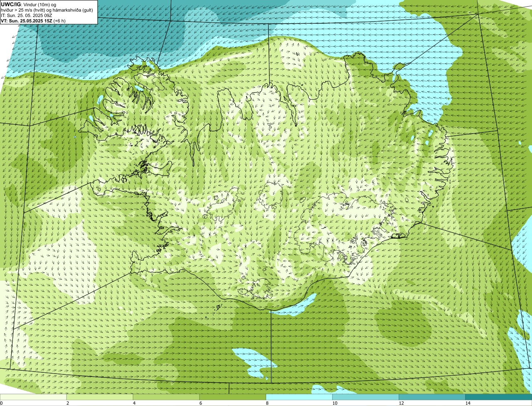Click the legend label '12'
532x406 pixels.
(x=401, y=403)
